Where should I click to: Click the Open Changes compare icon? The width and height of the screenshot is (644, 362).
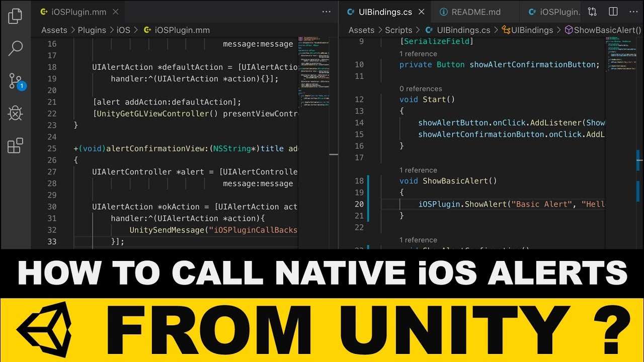[592, 12]
